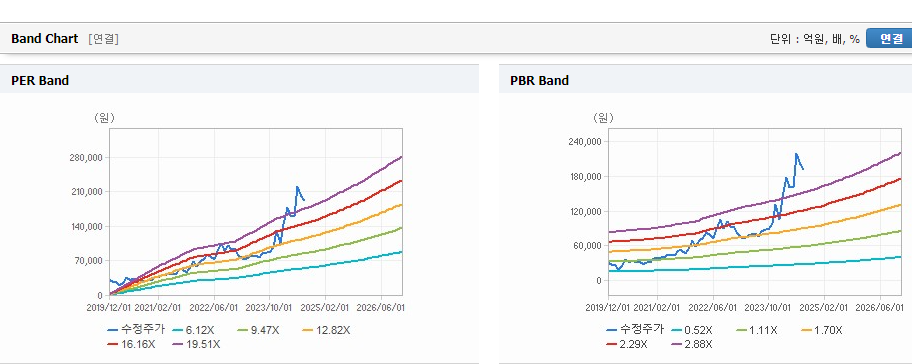Click 2025/02/01 date label on PBR chart
Screen dimensions: 912x364
click(x=825, y=307)
